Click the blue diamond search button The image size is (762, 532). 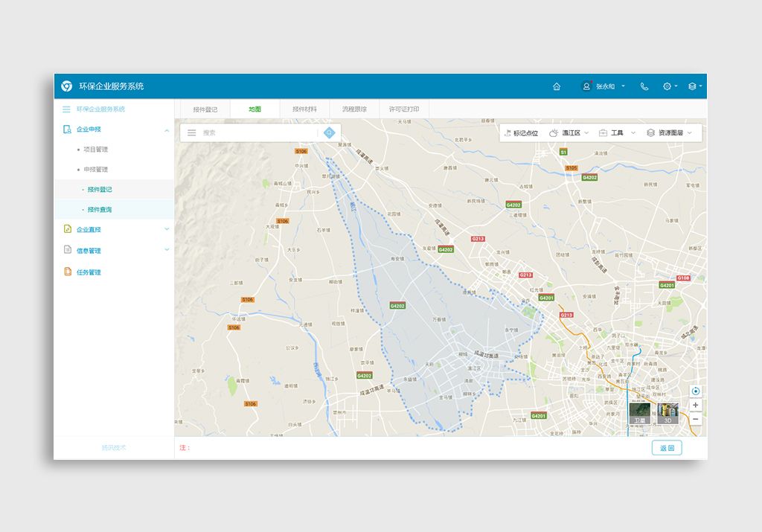click(x=330, y=132)
